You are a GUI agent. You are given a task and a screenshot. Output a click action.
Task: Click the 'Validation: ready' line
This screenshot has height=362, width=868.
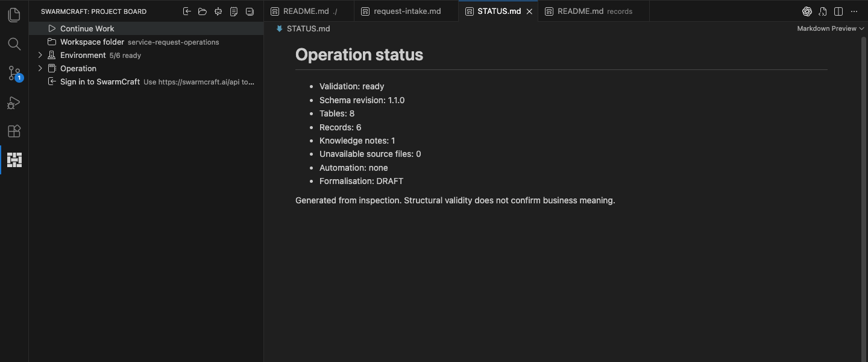(x=351, y=86)
